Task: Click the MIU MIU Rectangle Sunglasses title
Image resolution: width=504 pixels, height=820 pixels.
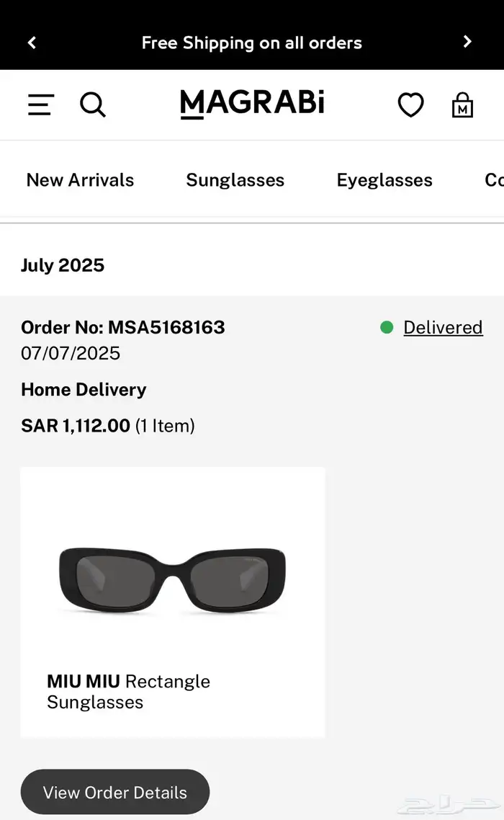Action: (129, 692)
